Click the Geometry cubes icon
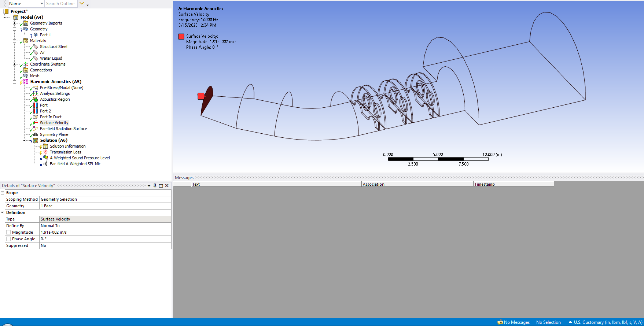 point(26,29)
